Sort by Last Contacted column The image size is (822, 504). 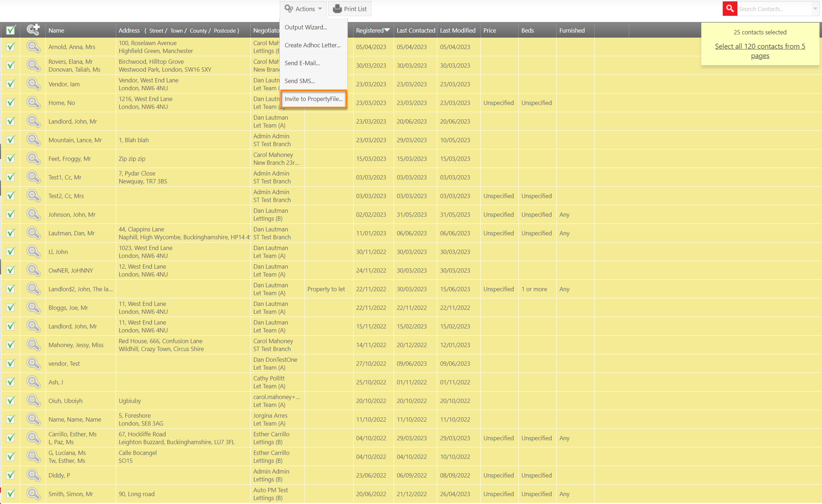(416, 30)
